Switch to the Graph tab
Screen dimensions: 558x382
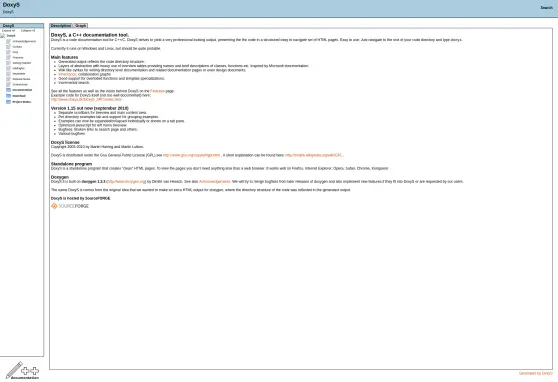81,26
